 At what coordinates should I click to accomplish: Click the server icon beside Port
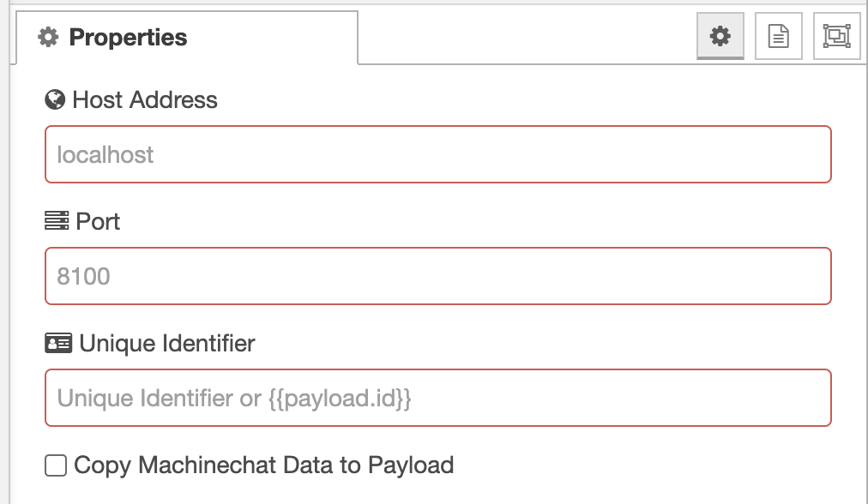(x=56, y=222)
